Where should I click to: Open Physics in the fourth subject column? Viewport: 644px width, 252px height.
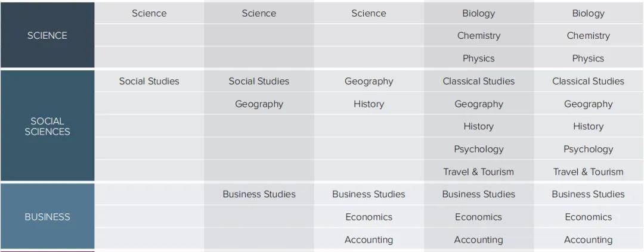click(x=478, y=58)
